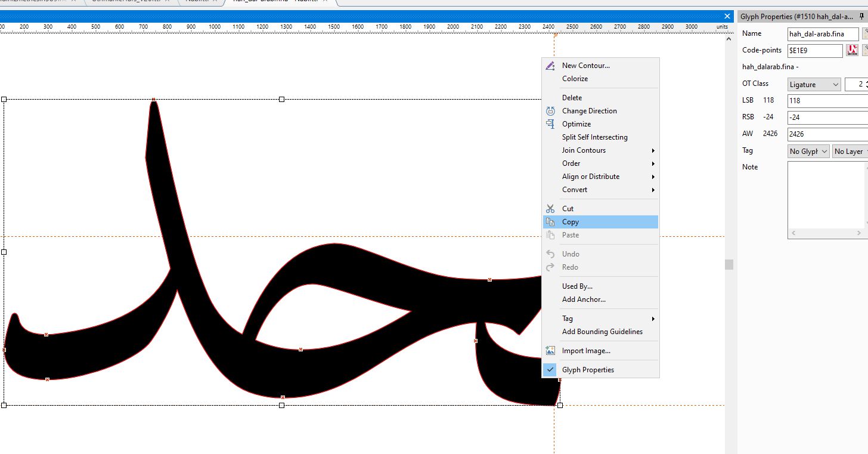Screen dimensions: 868x454
Task: Click the AW advance width field
Action: point(827,134)
